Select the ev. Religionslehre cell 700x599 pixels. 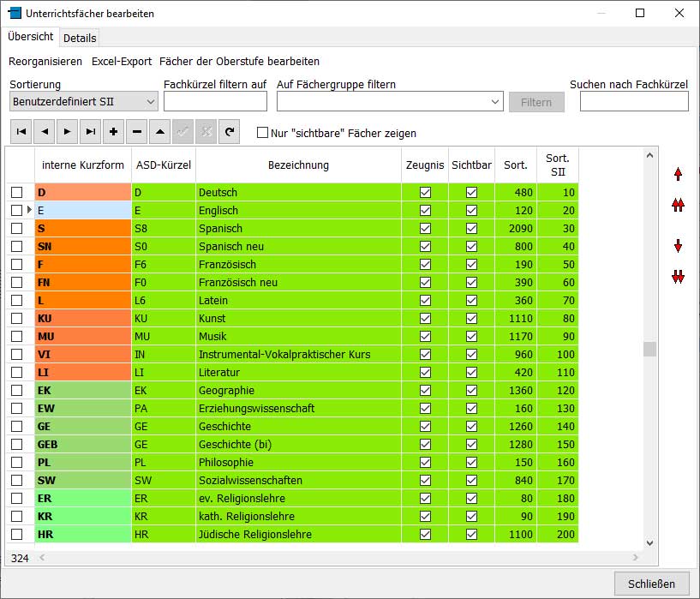click(298, 499)
